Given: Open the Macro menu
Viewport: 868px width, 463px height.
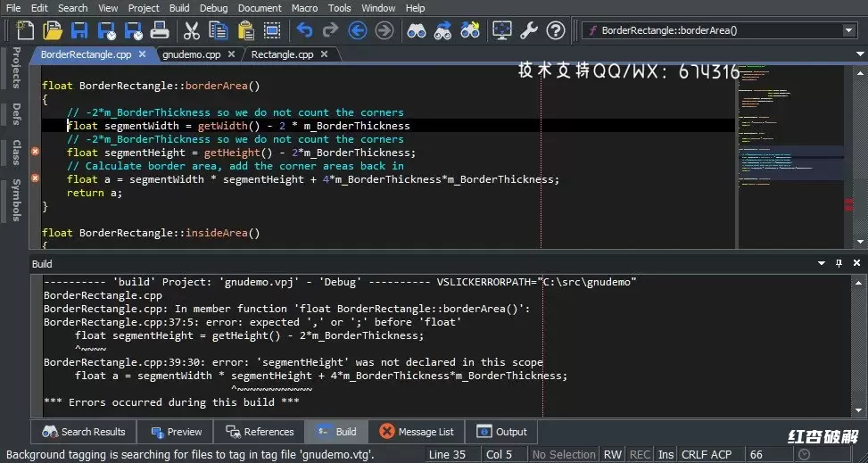Looking at the screenshot, I should click(304, 8).
